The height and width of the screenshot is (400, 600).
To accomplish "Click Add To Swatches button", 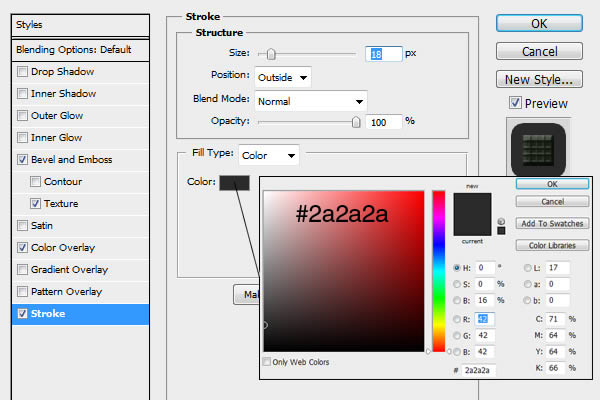I will coord(551,223).
